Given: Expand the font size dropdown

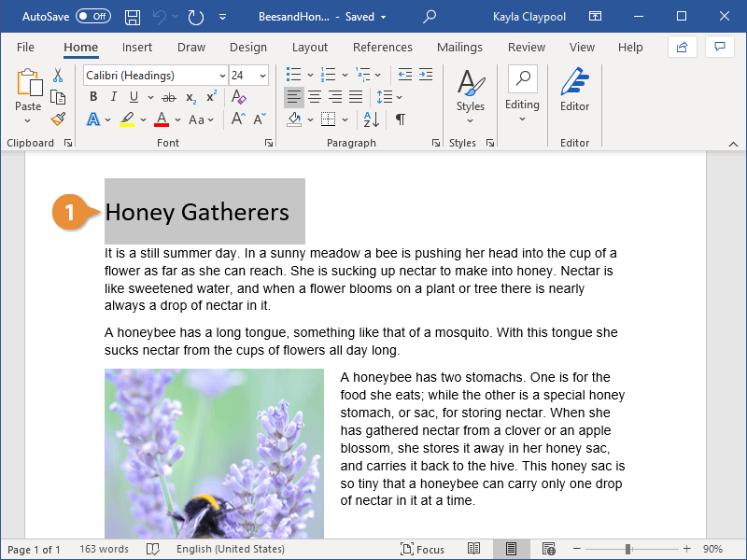Looking at the screenshot, I should click(x=262, y=76).
